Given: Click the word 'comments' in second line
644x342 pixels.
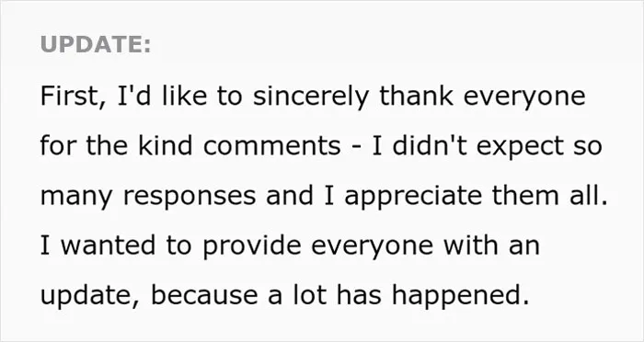Looking at the screenshot, I should coord(272,147).
